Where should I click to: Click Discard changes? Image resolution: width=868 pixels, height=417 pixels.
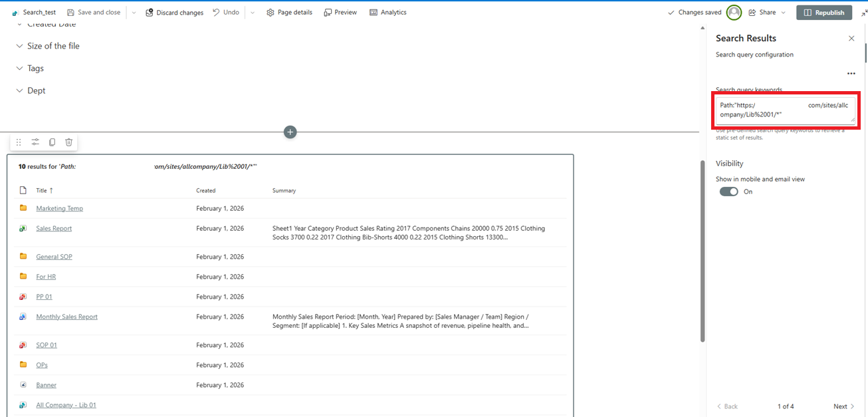pos(175,13)
